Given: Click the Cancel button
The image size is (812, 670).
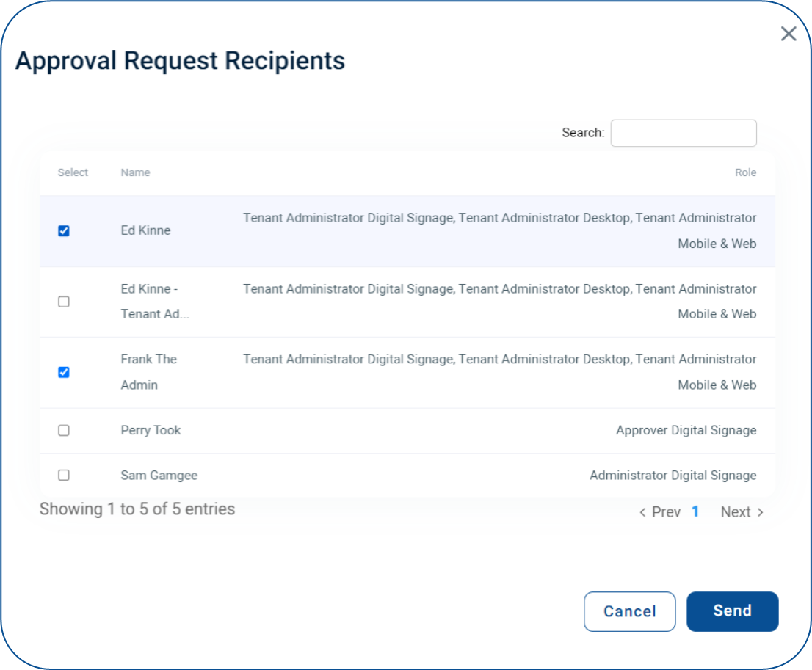Looking at the screenshot, I should tap(629, 611).
